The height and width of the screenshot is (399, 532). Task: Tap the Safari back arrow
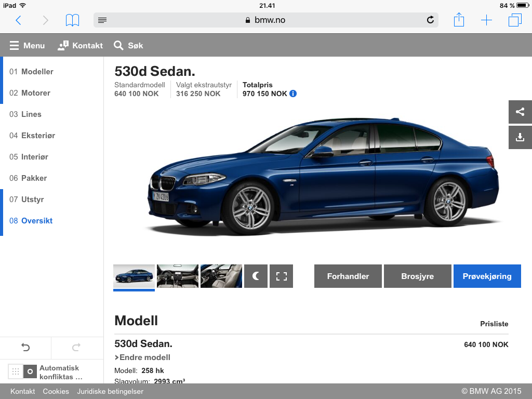(x=18, y=20)
